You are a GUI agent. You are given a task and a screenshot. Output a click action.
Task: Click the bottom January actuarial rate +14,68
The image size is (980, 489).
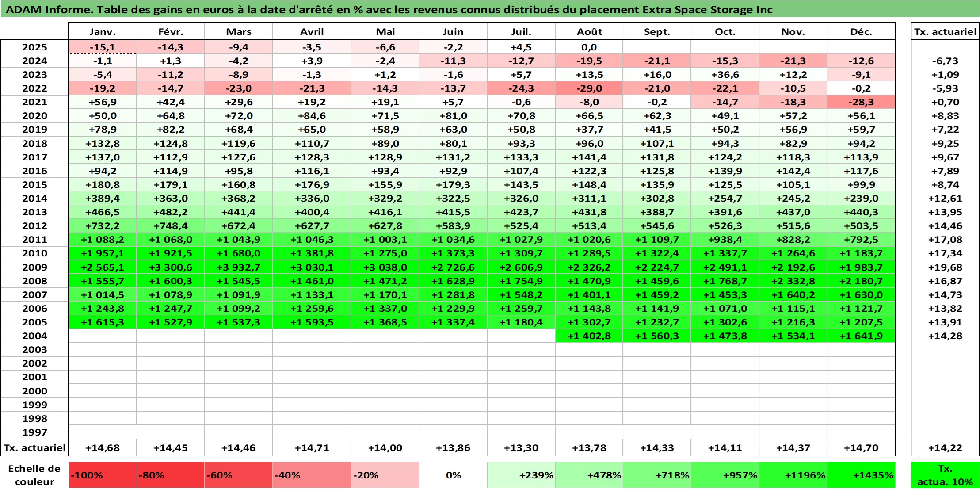click(x=103, y=447)
